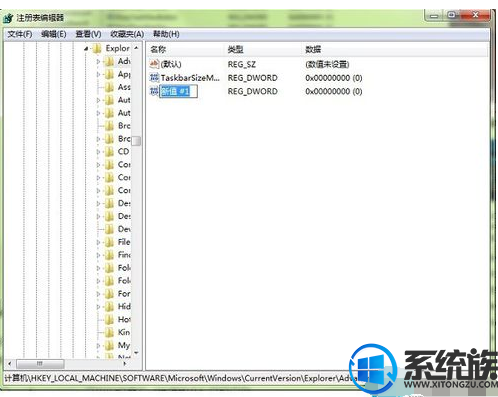Image resolution: width=498 pixels, height=397 pixels.
Task: Click the File folder icon
Action: [x=109, y=242]
